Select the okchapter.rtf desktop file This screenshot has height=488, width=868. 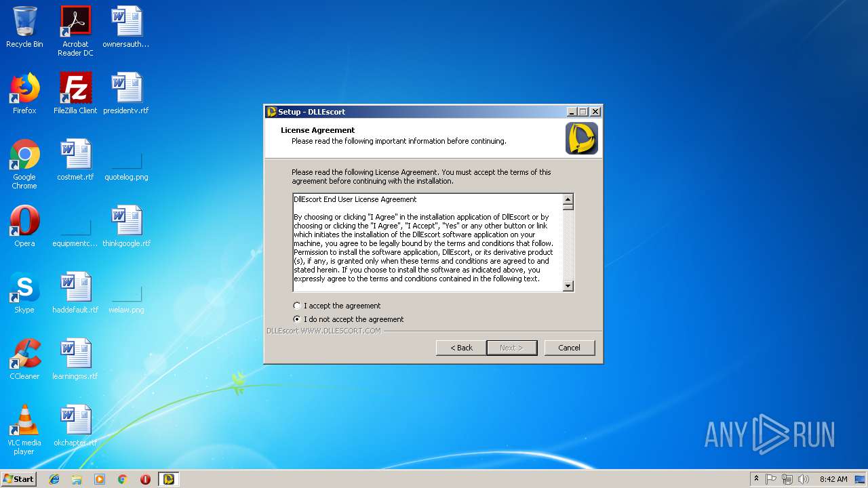click(x=75, y=426)
